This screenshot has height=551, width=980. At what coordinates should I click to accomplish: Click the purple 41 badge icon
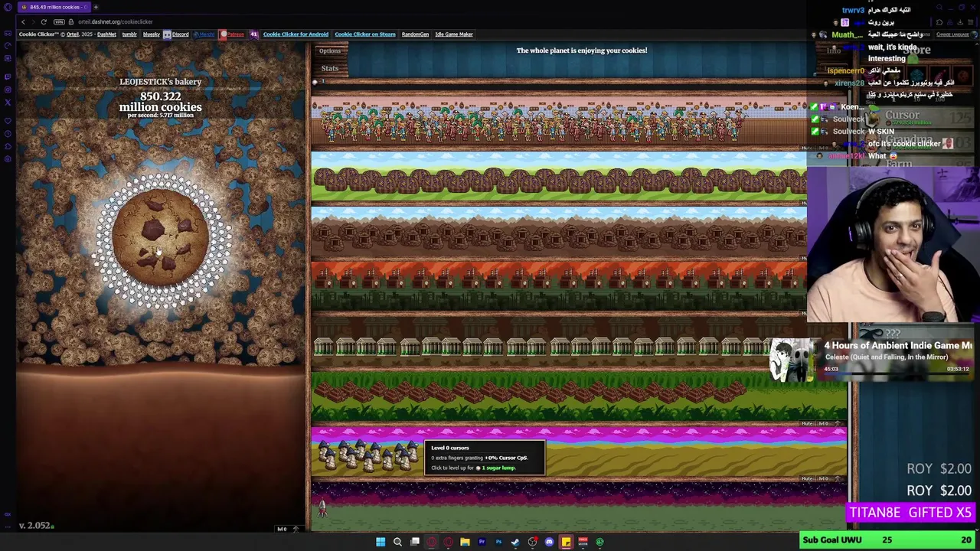pos(254,34)
